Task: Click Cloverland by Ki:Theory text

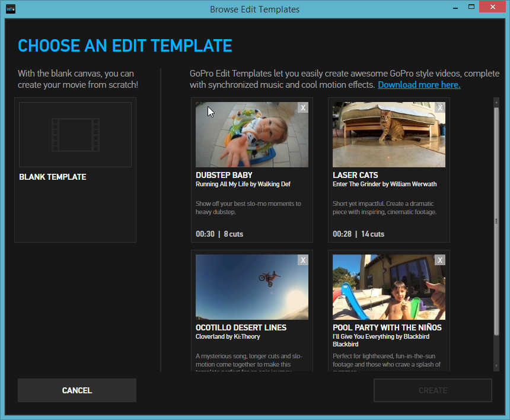Action: pos(228,336)
